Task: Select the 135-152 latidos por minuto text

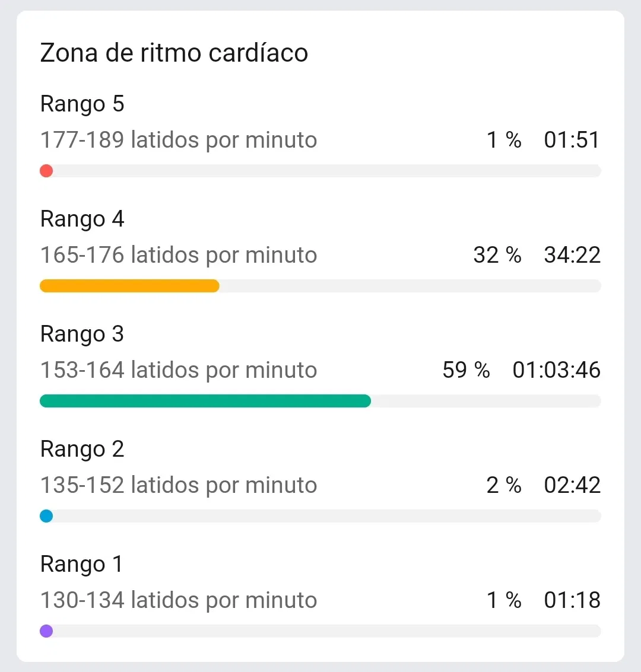Action: click(x=179, y=485)
